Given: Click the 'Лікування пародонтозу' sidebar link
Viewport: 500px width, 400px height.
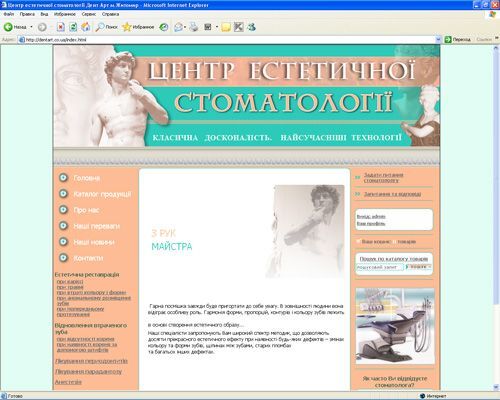Looking at the screenshot, I should point(89,371).
